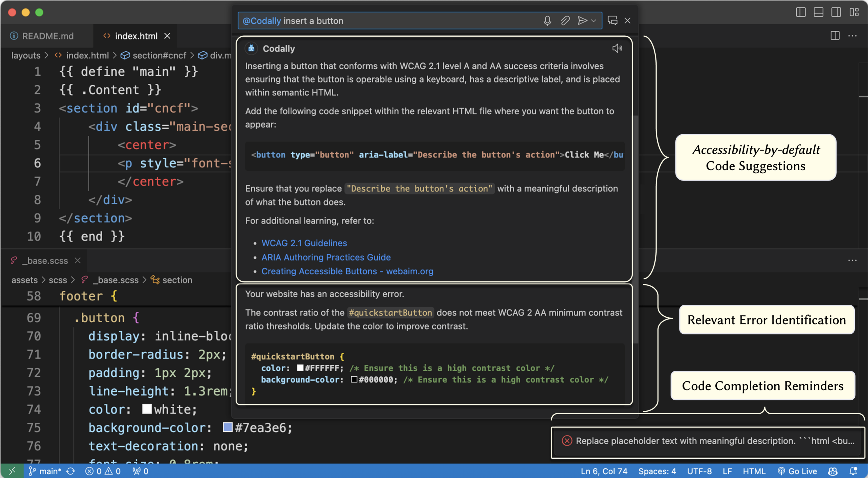The width and height of the screenshot is (868, 478).
Task: Split the index.html editor right
Action: tap(835, 36)
